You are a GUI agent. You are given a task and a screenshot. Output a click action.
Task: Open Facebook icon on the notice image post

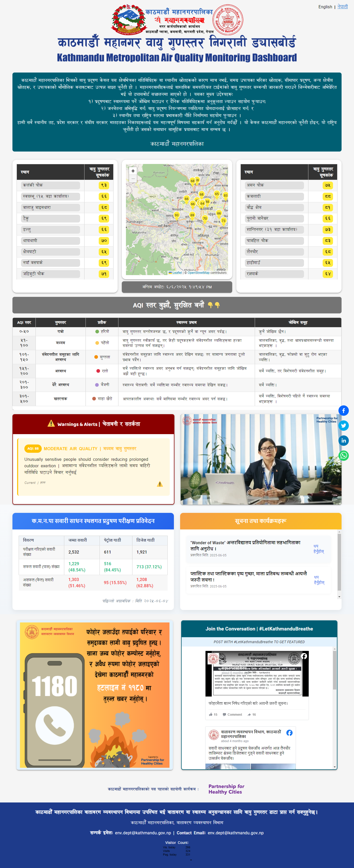pyautogui.click(x=304, y=656)
